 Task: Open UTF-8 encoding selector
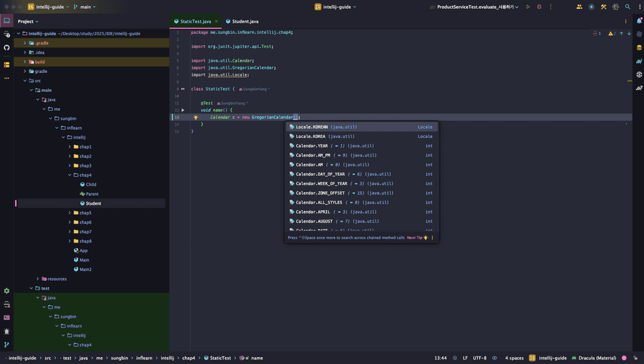coord(479,358)
